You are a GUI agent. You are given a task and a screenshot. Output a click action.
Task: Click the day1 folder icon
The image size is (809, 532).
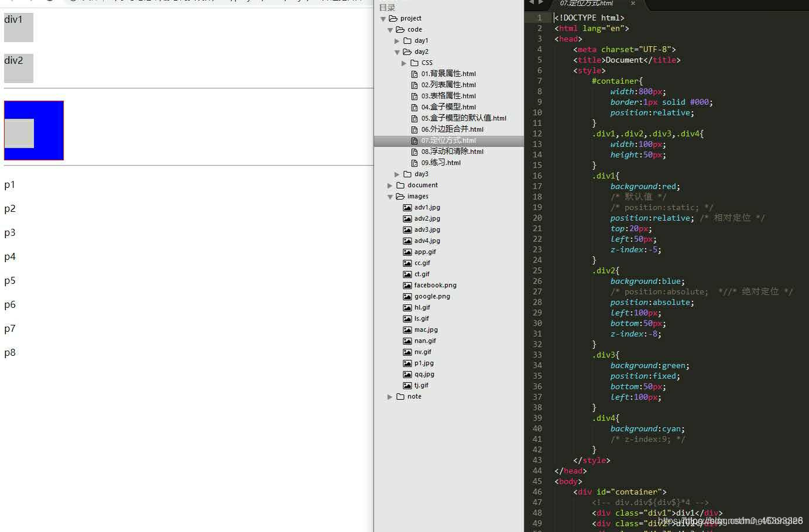coord(407,40)
